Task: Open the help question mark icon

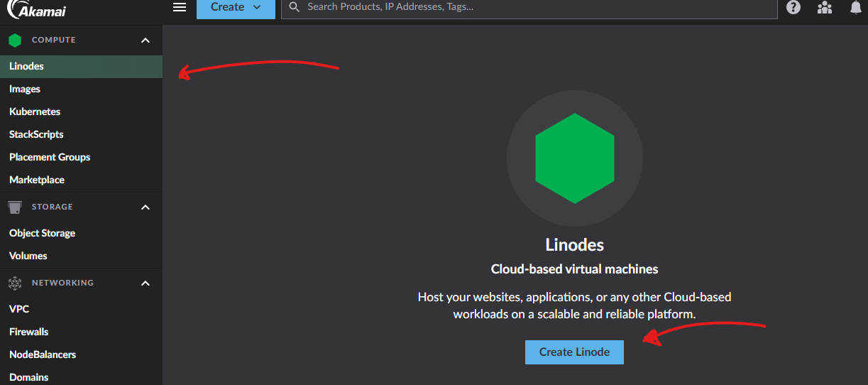Action: coord(793,8)
